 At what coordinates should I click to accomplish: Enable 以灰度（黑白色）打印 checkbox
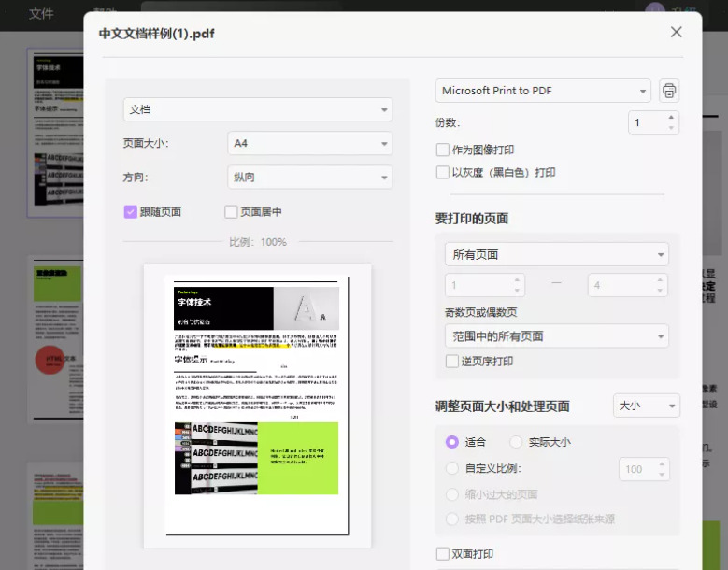tap(443, 172)
